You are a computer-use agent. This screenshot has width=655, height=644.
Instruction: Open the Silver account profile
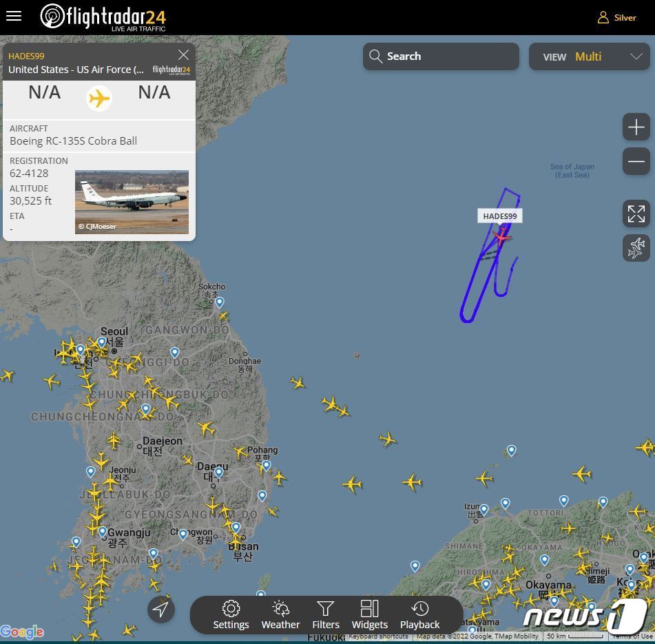click(x=616, y=17)
